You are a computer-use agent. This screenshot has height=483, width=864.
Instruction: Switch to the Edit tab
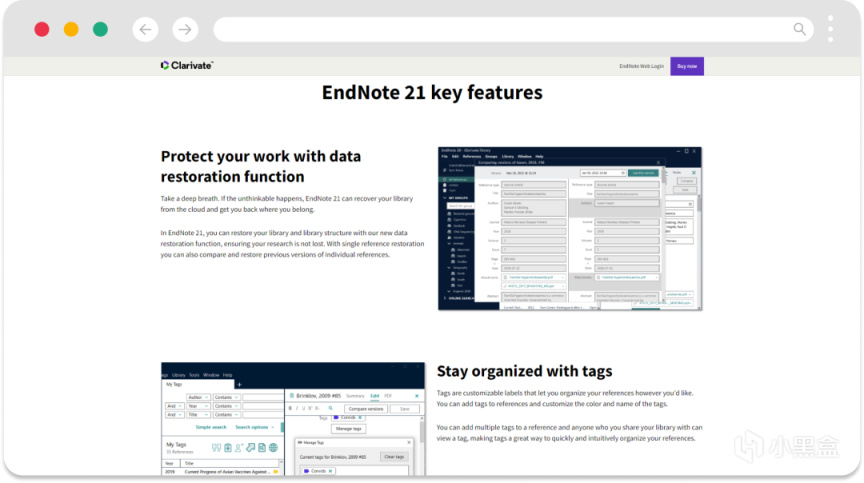375,396
